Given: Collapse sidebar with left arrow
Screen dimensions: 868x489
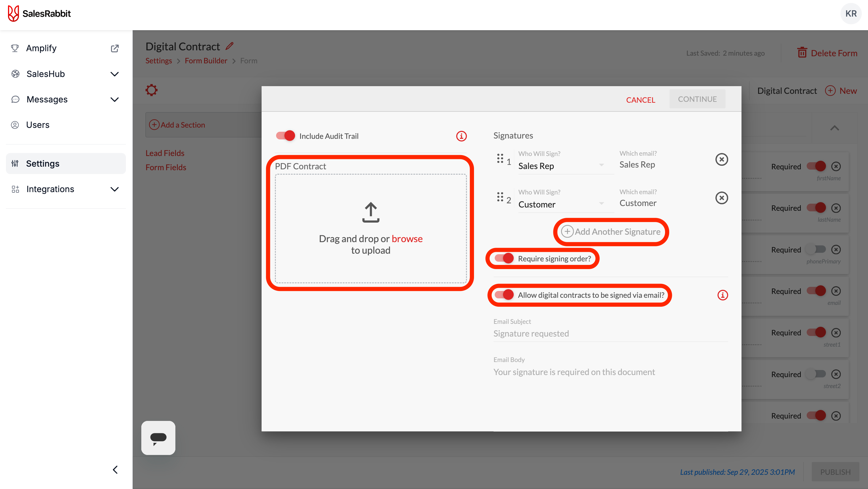Looking at the screenshot, I should click(x=115, y=469).
